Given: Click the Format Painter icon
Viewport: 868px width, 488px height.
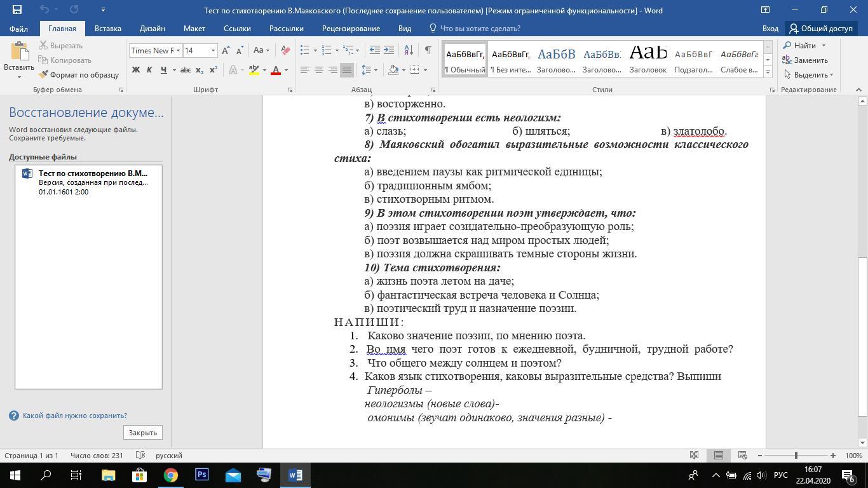Looking at the screenshot, I should (x=44, y=75).
